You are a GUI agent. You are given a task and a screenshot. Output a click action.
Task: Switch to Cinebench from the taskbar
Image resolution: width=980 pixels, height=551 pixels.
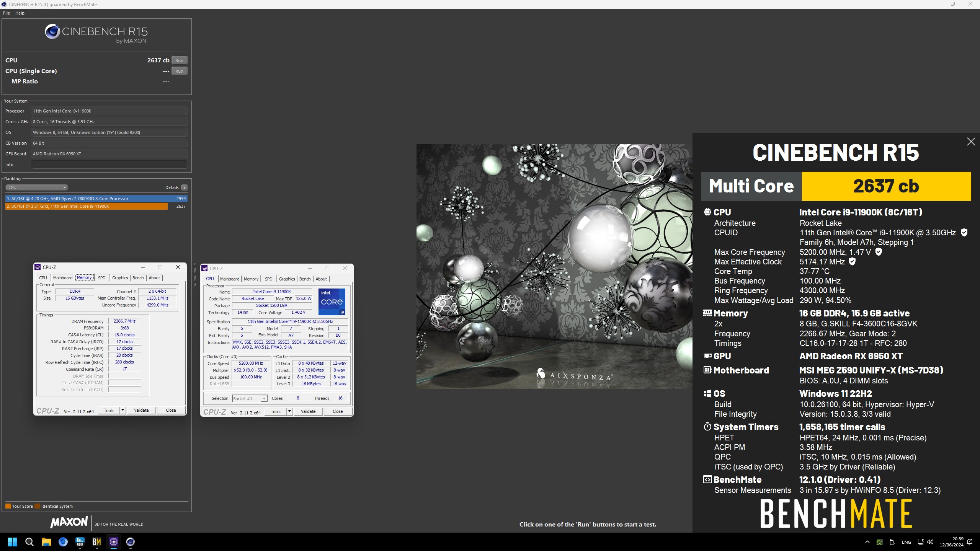131,542
